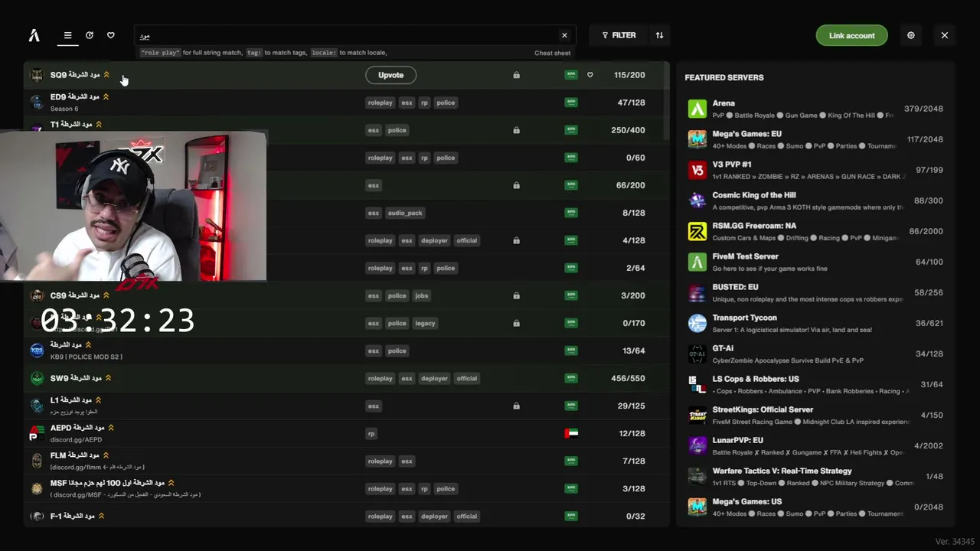Click the FiveM Test Server icon

click(x=697, y=262)
